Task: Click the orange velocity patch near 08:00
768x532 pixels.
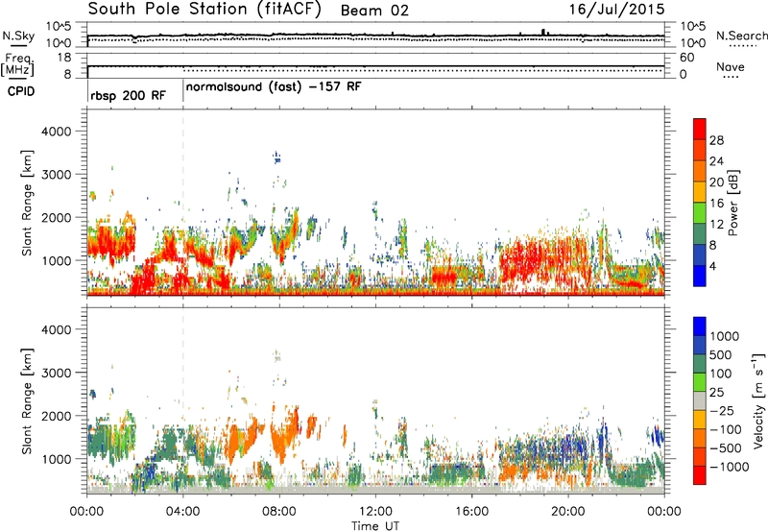Action: point(284,436)
